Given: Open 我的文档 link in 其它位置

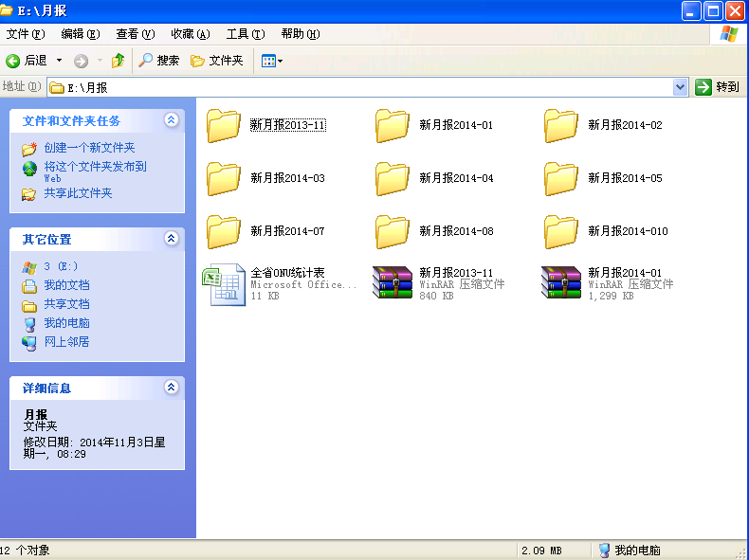Looking at the screenshot, I should coord(67,285).
